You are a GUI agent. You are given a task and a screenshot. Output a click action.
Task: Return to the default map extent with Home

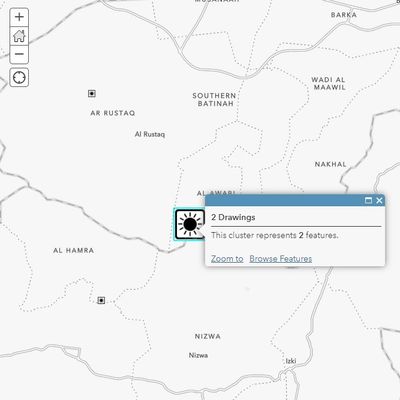[x=19, y=36]
